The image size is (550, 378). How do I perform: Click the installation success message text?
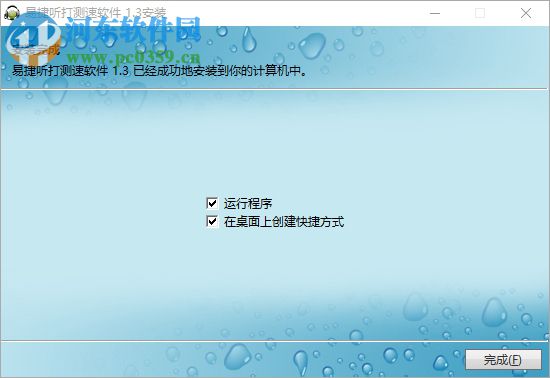[x=160, y=71]
